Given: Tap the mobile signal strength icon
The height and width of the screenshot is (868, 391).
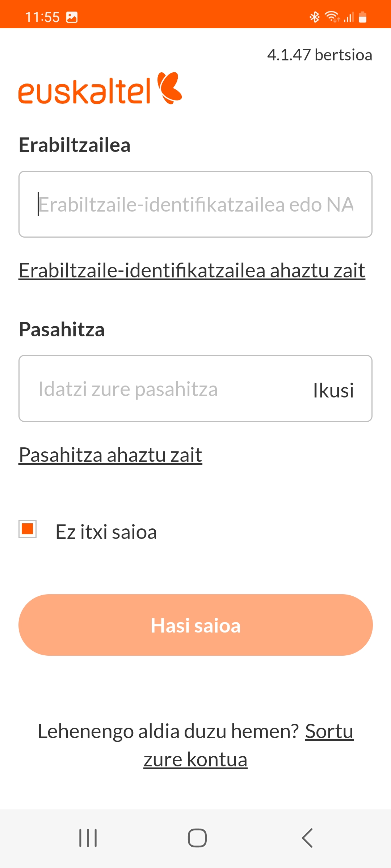Looking at the screenshot, I should (x=348, y=17).
